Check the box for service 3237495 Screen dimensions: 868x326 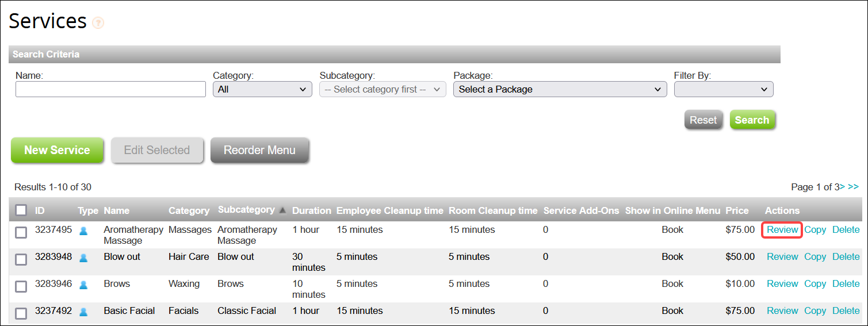21,232
